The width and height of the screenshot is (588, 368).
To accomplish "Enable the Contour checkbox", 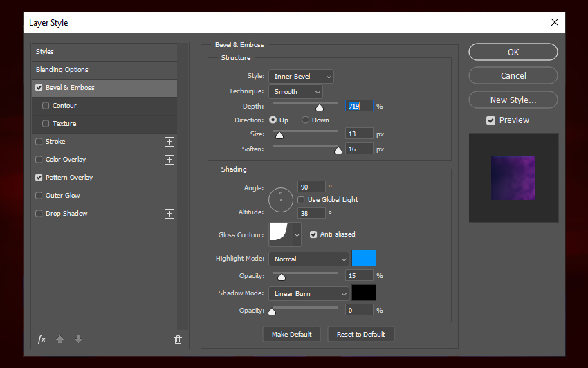I will [x=46, y=106].
